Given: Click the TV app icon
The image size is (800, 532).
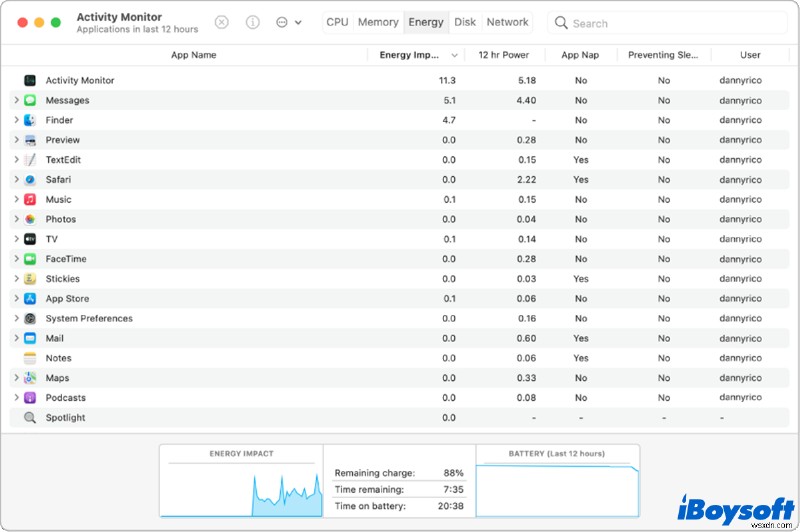Looking at the screenshot, I should tap(30, 239).
